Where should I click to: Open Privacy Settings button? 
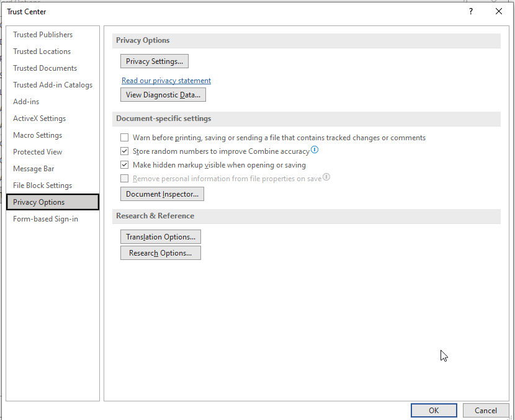click(154, 61)
